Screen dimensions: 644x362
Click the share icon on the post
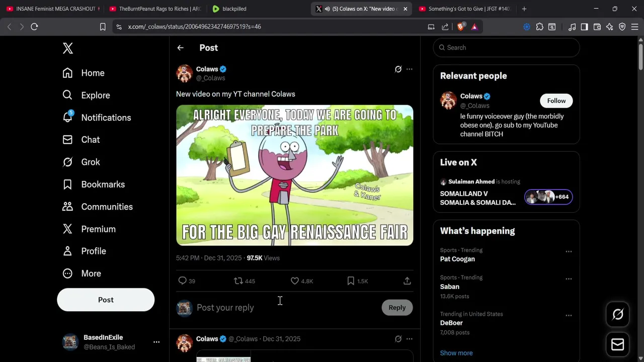tap(407, 281)
